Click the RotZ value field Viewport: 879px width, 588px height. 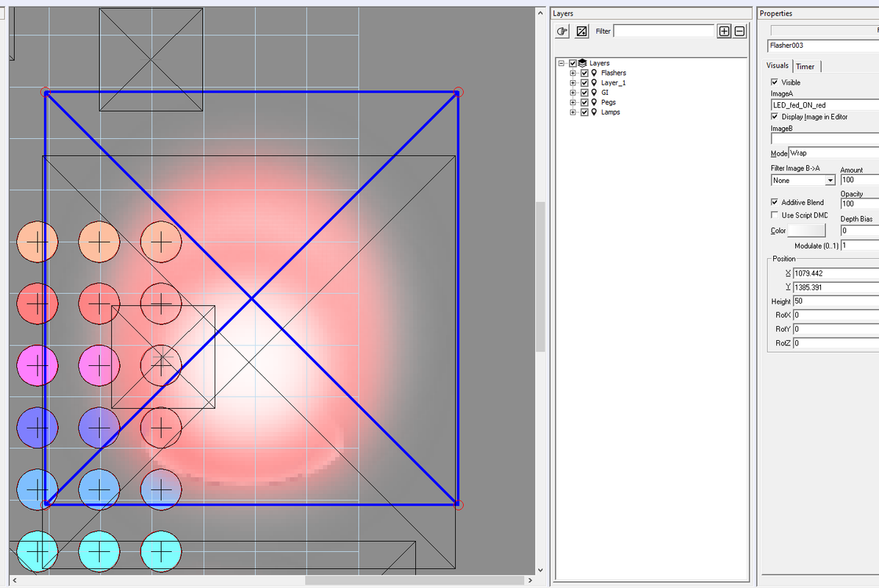click(x=836, y=343)
